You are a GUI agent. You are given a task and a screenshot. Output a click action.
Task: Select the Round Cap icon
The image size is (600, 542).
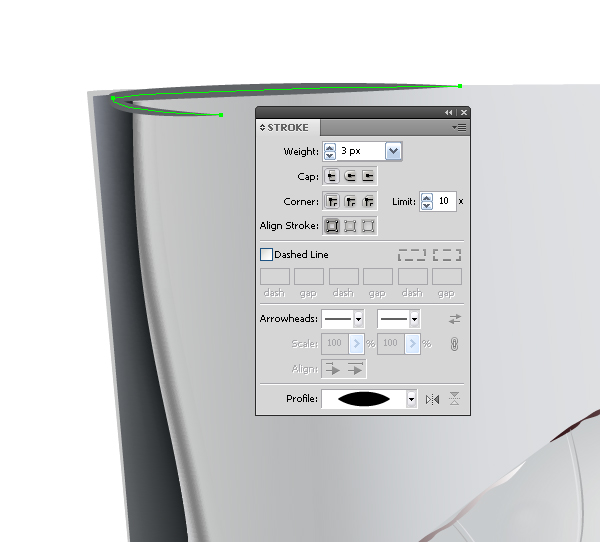coord(350,176)
